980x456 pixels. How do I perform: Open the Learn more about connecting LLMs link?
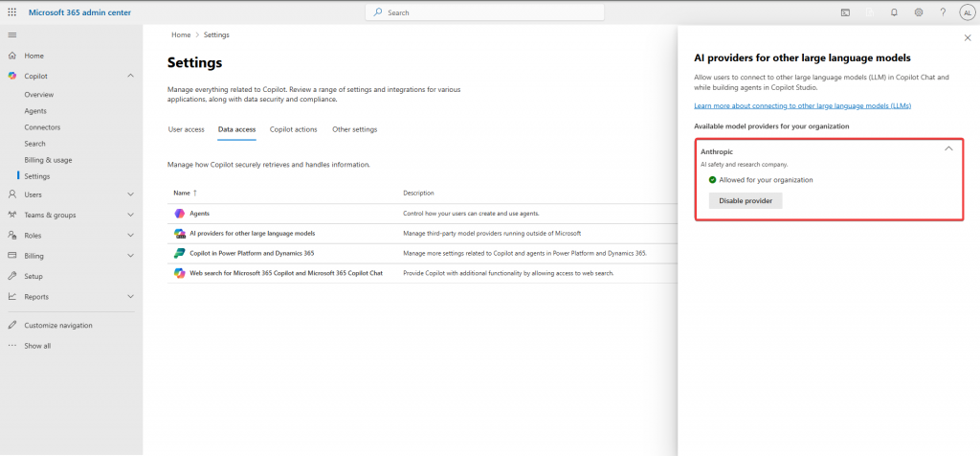[803, 105]
